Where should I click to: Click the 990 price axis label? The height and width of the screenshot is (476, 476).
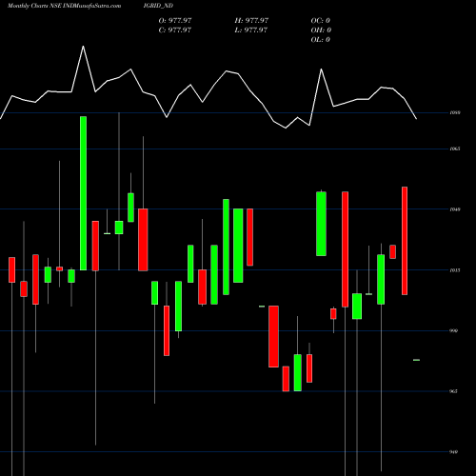point(453,331)
